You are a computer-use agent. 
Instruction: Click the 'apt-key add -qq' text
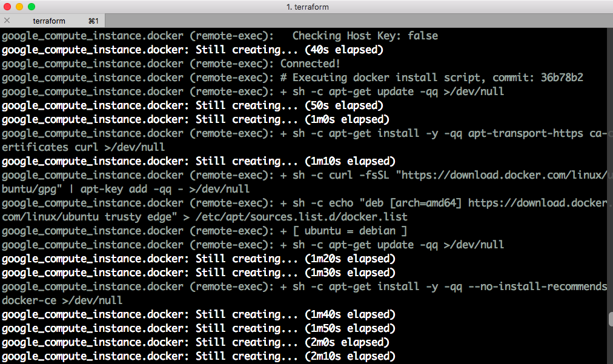click(126, 189)
